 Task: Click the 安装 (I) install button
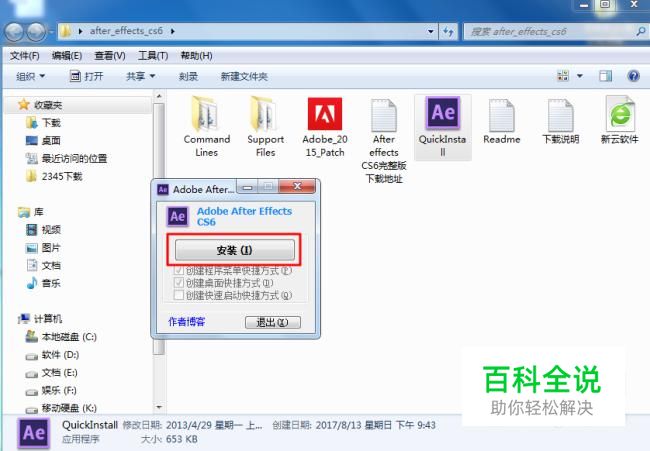(235, 250)
